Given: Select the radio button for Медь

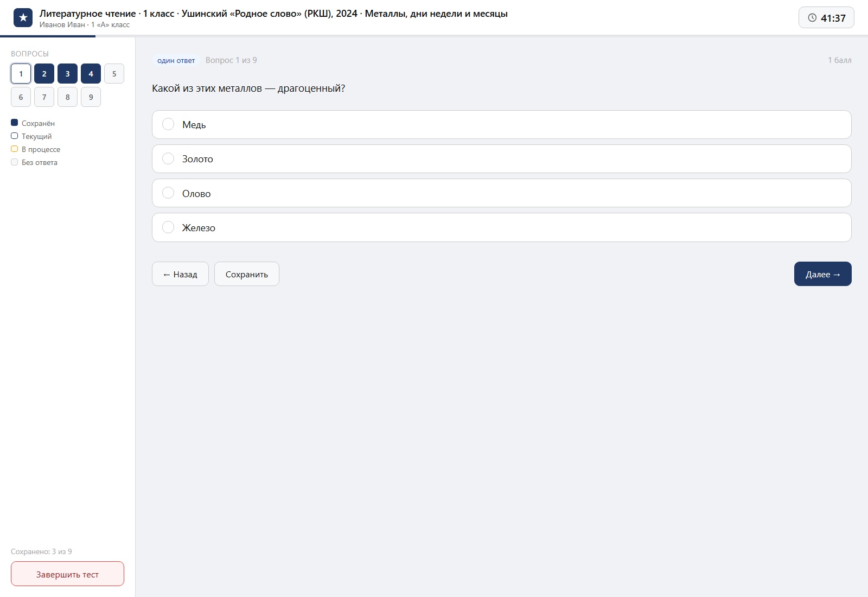Looking at the screenshot, I should (x=168, y=124).
